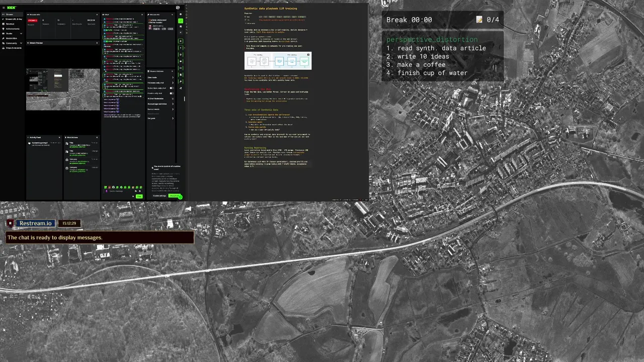644x362 pixels.
Task: Click the purple icon left of message field
Action: (106, 191)
